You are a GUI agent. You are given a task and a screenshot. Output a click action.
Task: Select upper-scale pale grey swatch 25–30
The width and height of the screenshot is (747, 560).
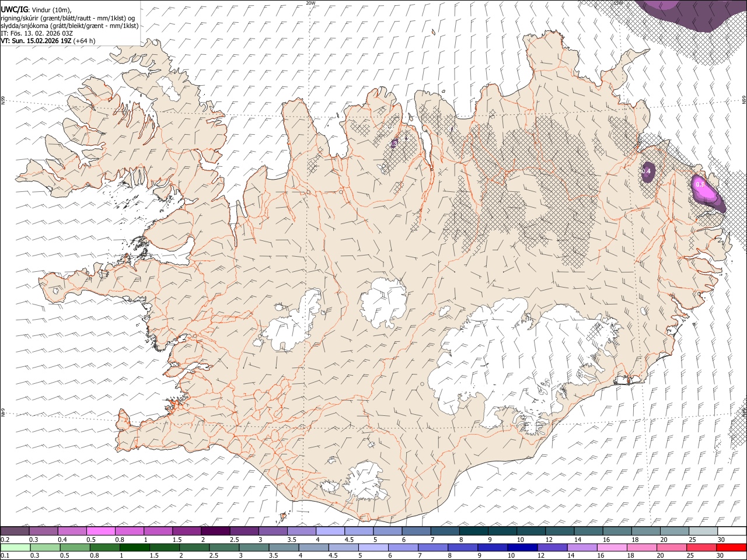tap(704, 531)
